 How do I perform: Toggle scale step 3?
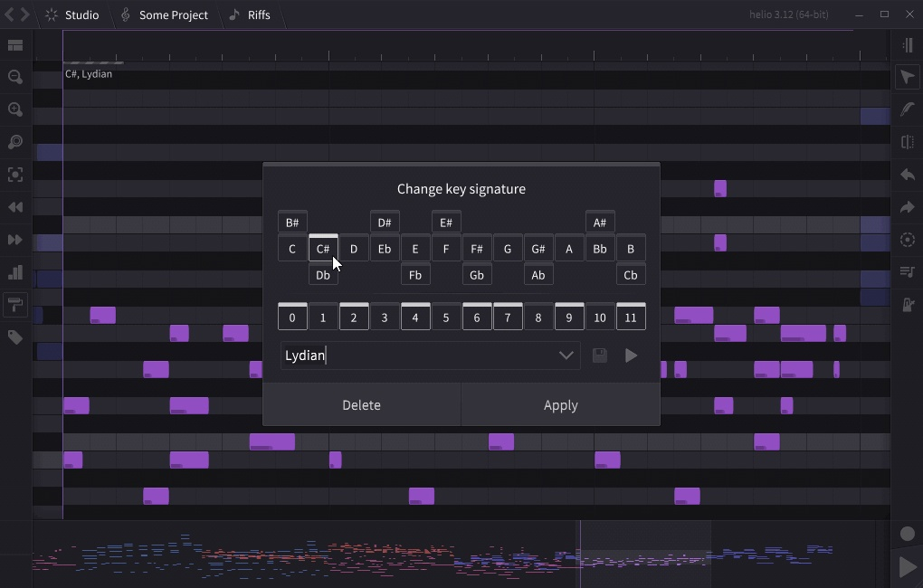coord(385,318)
